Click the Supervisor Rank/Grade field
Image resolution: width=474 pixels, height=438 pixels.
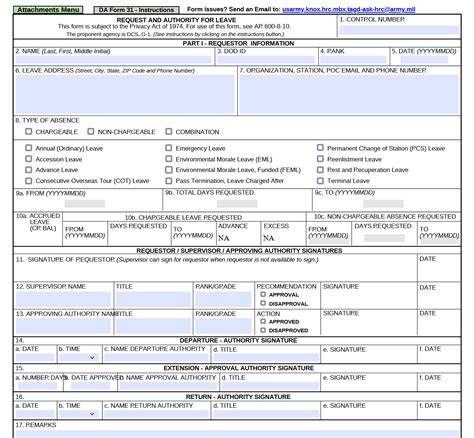pyautogui.click(x=223, y=299)
